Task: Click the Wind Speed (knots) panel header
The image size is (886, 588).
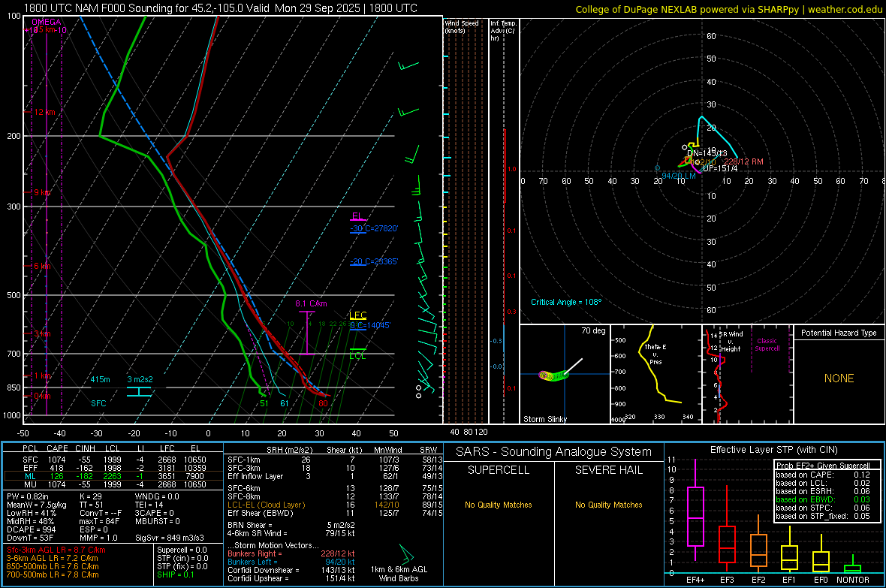Action: 462,26
